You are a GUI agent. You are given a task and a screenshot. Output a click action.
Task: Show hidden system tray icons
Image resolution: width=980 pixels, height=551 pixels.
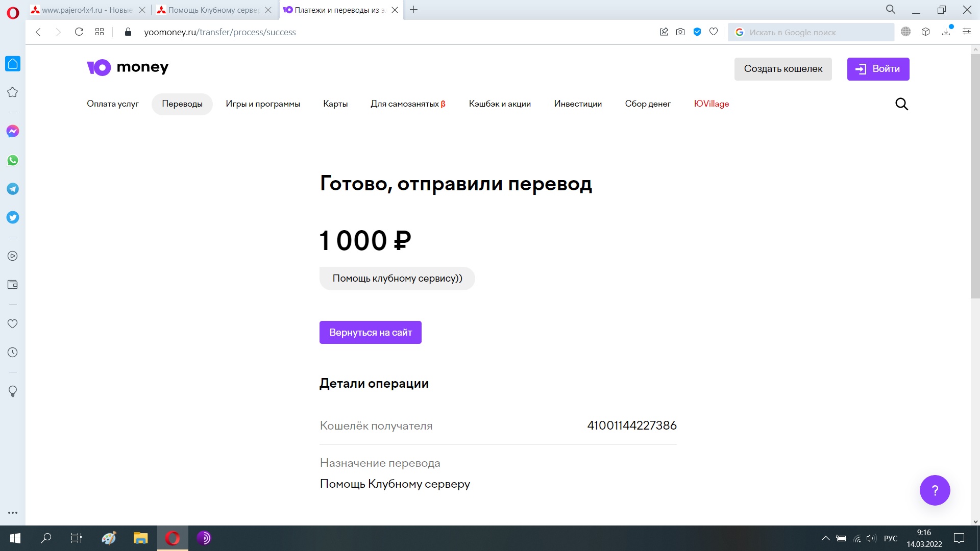point(825,538)
